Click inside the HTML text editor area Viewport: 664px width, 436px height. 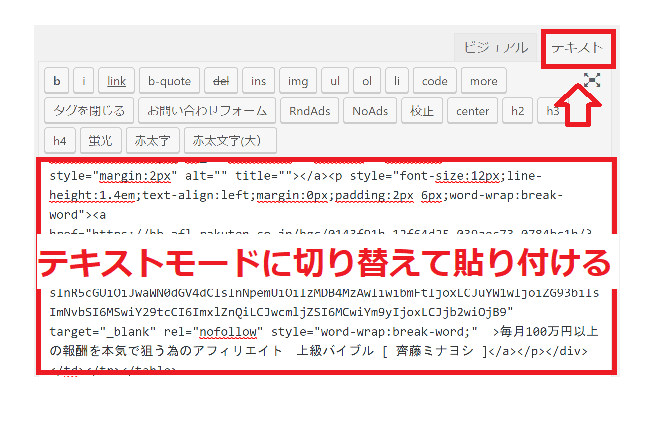[x=326, y=267]
